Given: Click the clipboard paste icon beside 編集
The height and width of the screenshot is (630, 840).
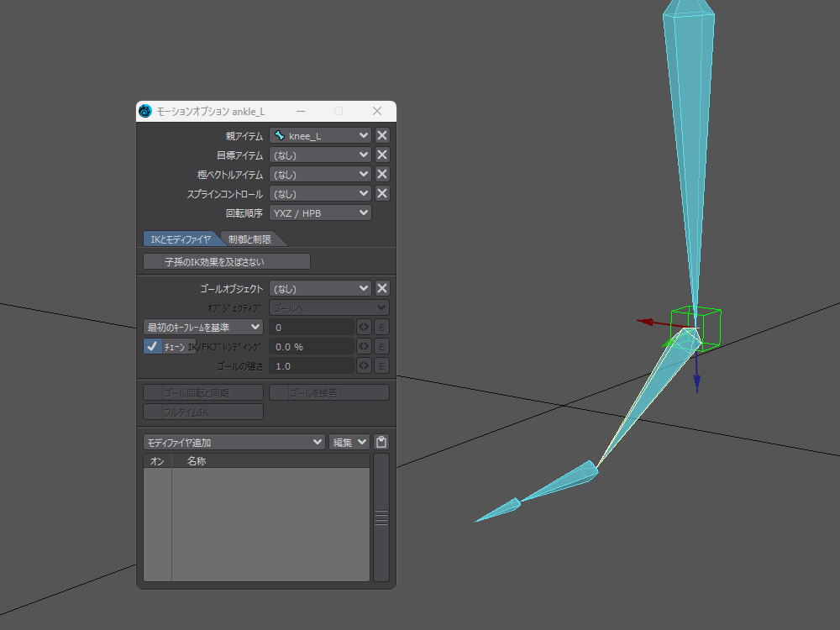Looking at the screenshot, I should tap(381, 442).
